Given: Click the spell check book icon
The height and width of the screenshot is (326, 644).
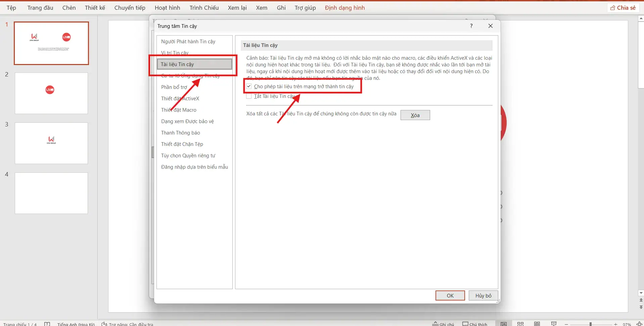Looking at the screenshot, I should point(47,324).
